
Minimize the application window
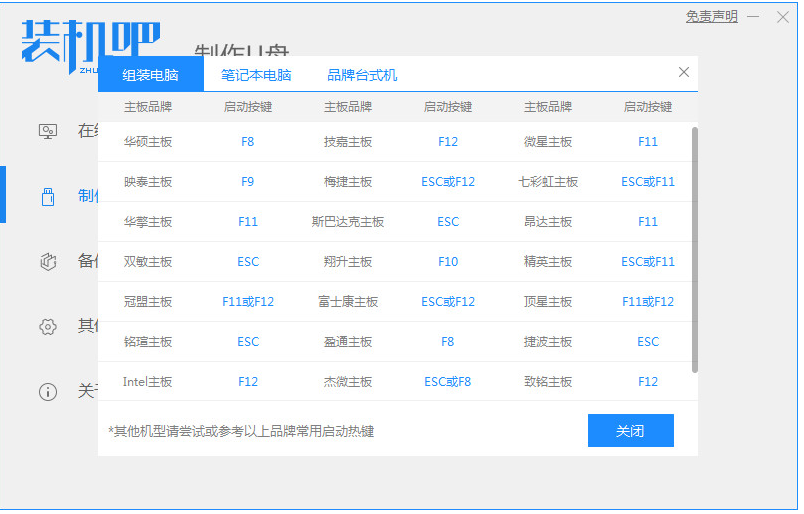(x=754, y=17)
